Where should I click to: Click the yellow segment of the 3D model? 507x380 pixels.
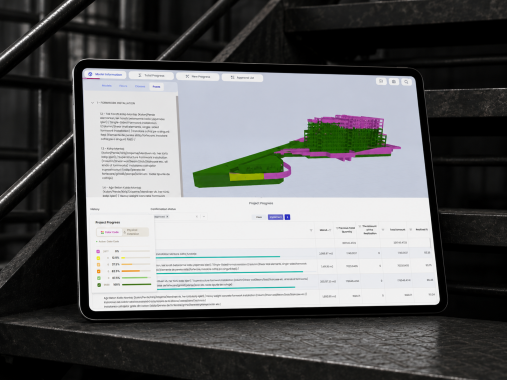tap(247, 176)
